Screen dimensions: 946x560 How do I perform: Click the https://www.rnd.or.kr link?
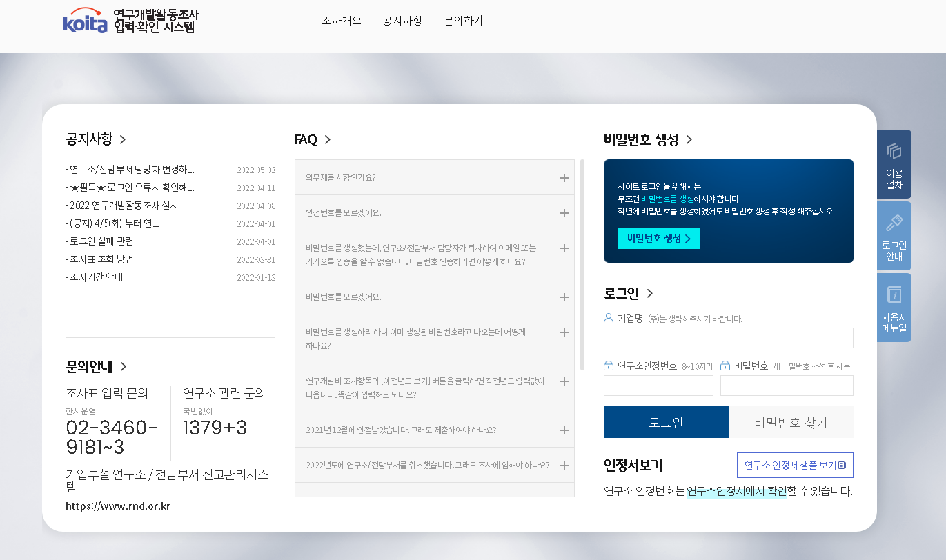pos(118,506)
